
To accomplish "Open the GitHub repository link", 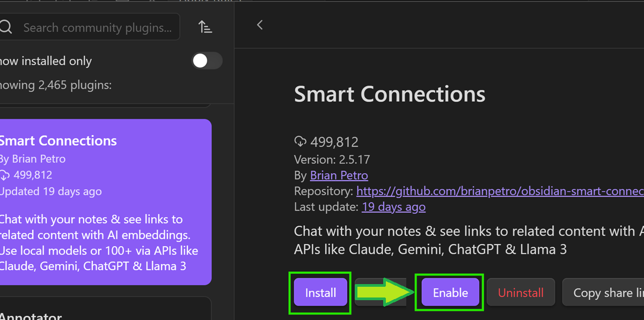I will (x=499, y=191).
